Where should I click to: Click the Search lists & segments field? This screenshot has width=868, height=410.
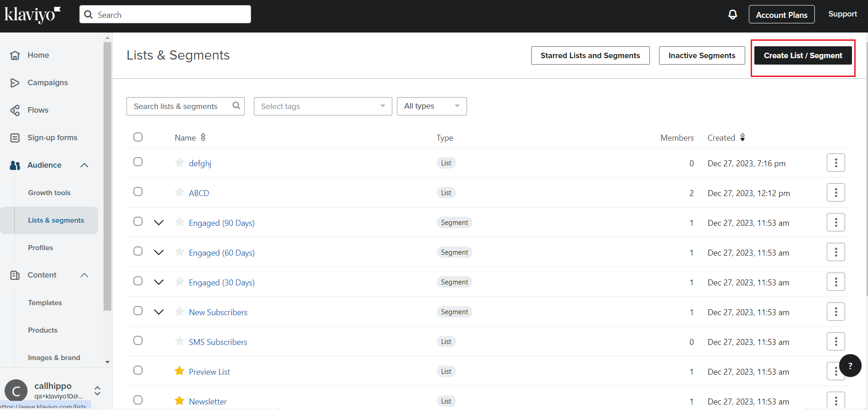(x=186, y=106)
